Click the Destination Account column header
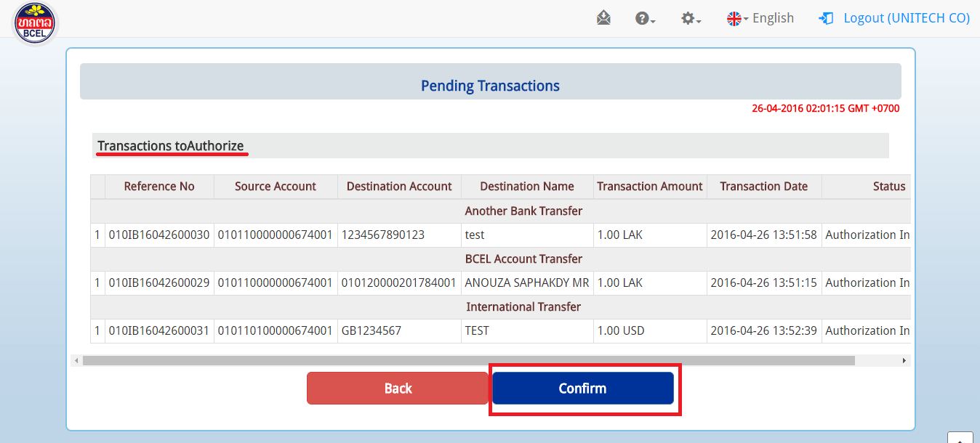Viewport: 980px width, 443px height. pyautogui.click(x=399, y=187)
